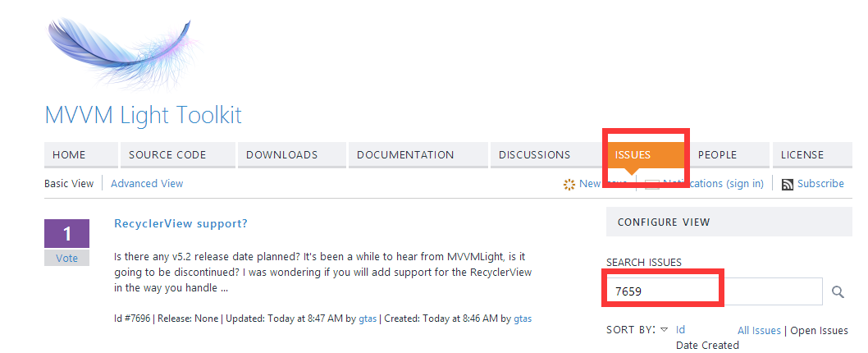Open the PEOPLE tab
868x353 pixels.
728,154
